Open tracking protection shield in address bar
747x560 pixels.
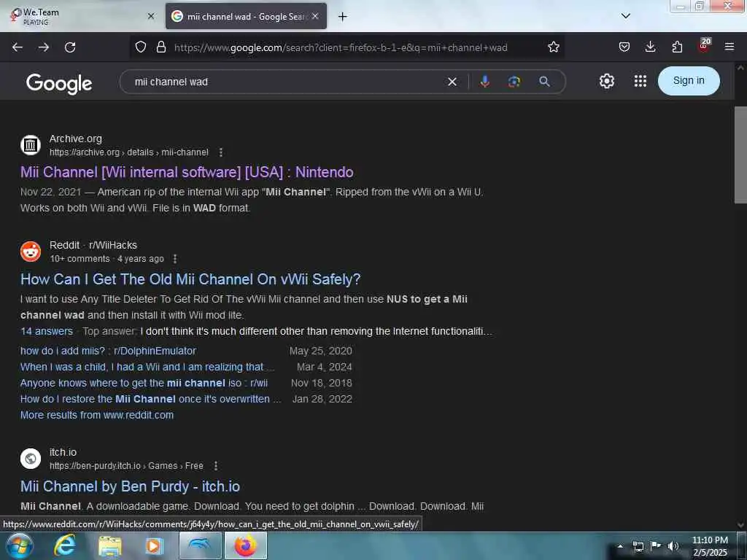(x=141, y=47)
